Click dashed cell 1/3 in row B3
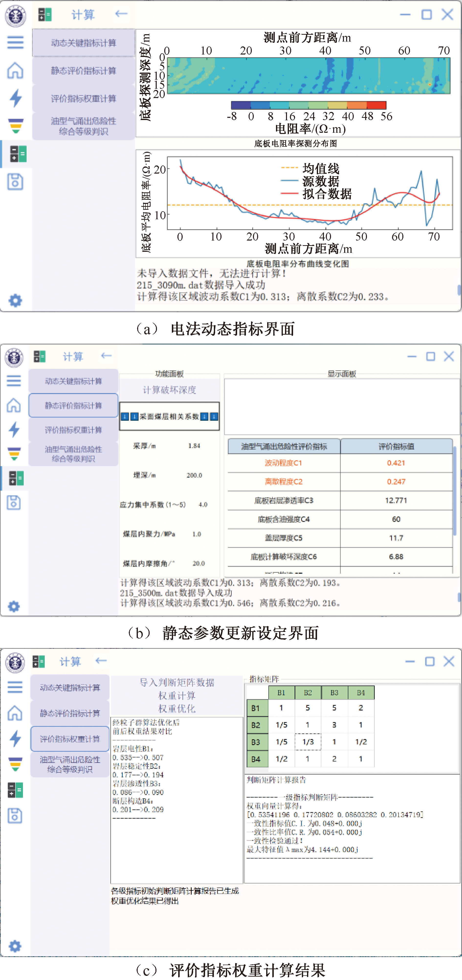This screenshot has width=462, height=980. 308,742
